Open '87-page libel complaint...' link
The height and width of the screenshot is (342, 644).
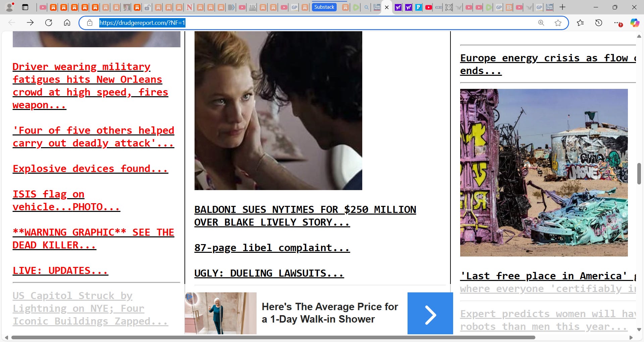pos(272,248)
